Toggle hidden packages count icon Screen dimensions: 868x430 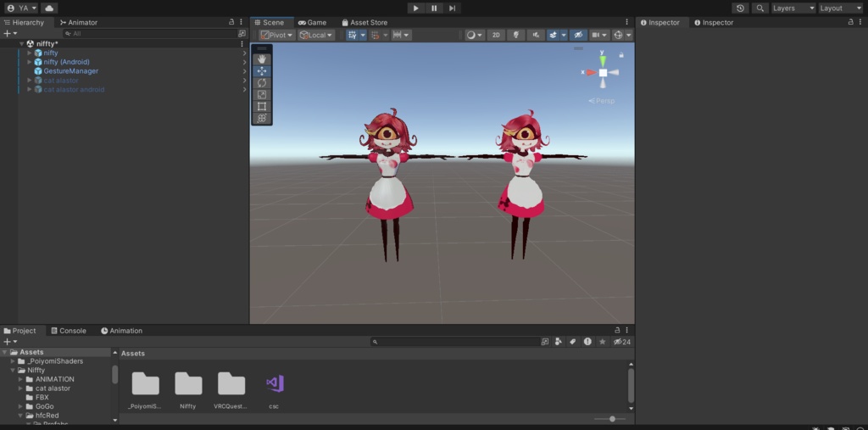pyautogui.click(x=621, y=342)
